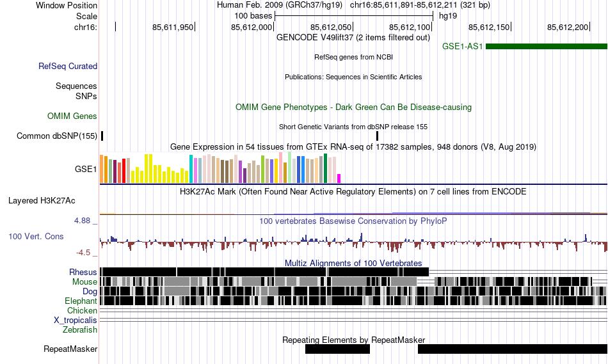Click the Window Position label
The height and width of the screenshot is (364, 608).
67,5
